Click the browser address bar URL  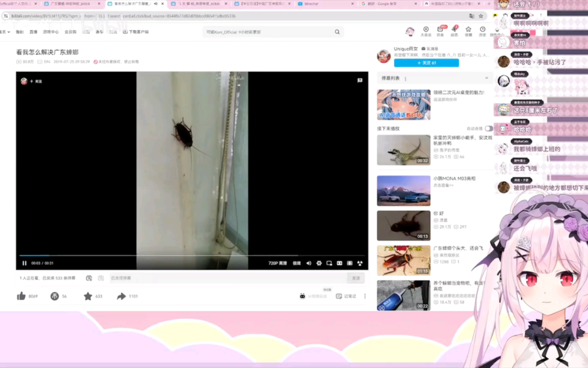(x=124, y=16)
